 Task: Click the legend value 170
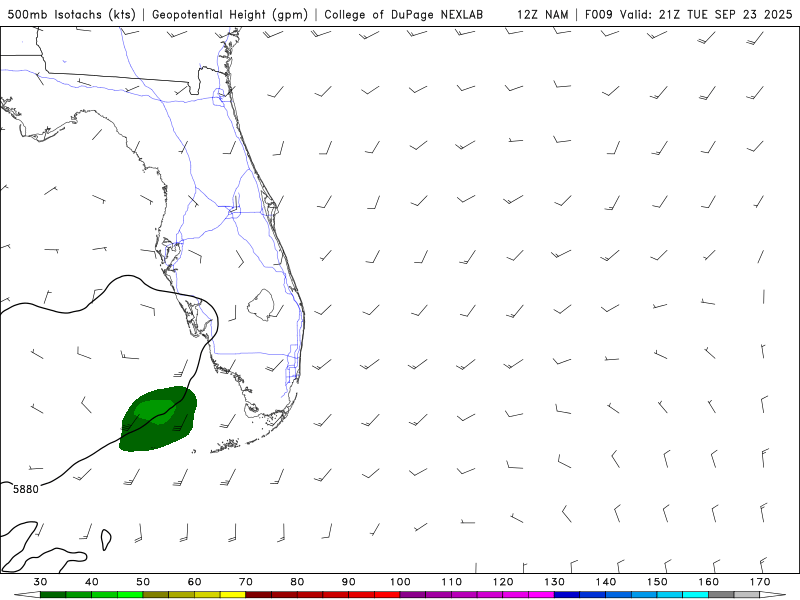pos(760,582)
